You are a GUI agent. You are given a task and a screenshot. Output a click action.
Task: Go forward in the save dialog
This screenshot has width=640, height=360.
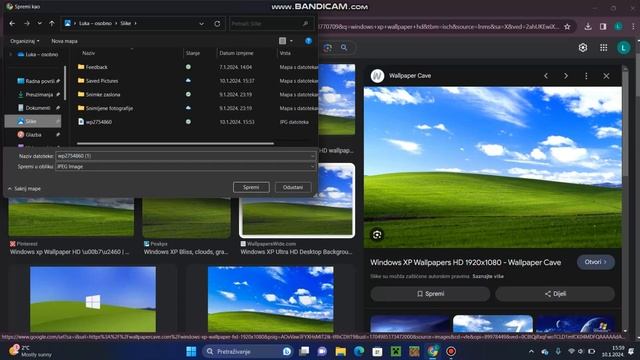pos(27,24)
